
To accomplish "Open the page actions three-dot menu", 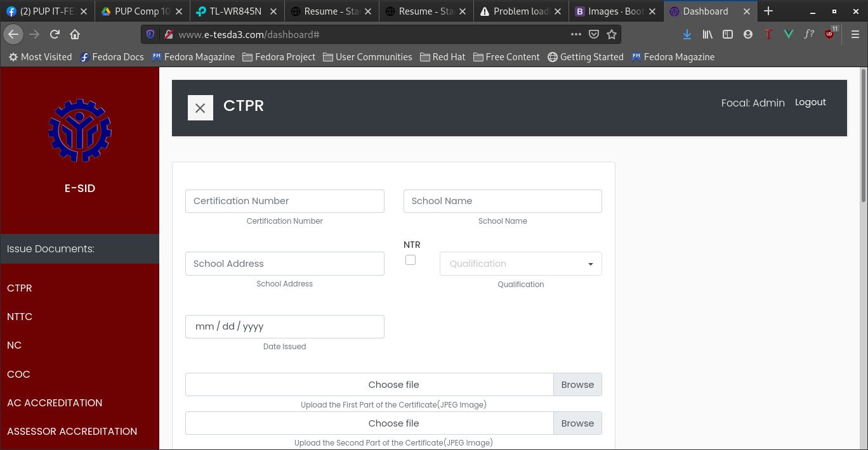I will click(x=575, y=34).
